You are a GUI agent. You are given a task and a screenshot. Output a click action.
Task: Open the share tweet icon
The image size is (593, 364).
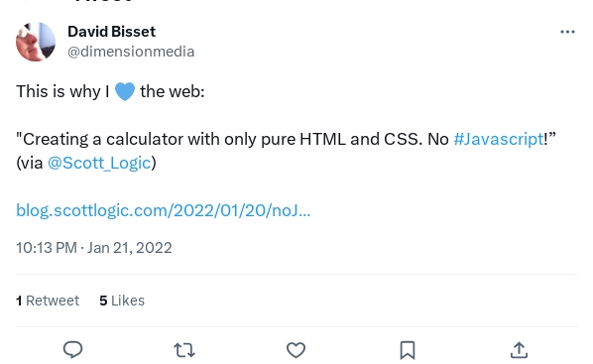[x=519, y=350]
